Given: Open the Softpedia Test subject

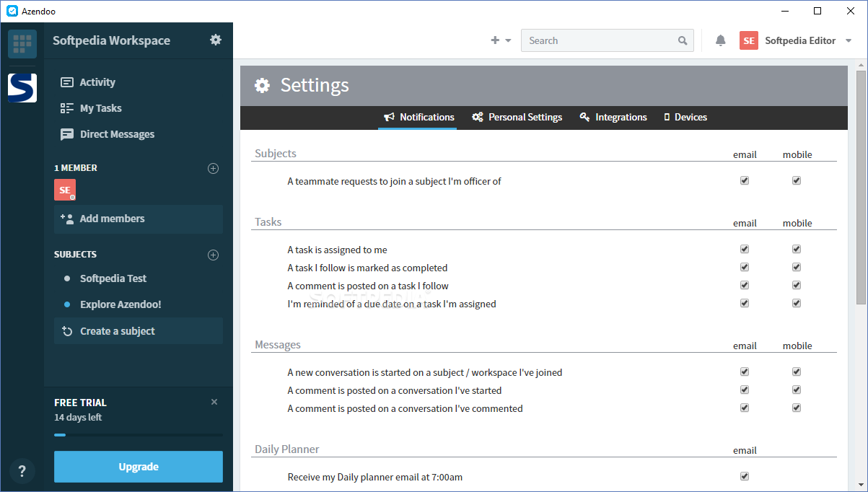Looking at the screenshot, I should click(x=113, y=278).
